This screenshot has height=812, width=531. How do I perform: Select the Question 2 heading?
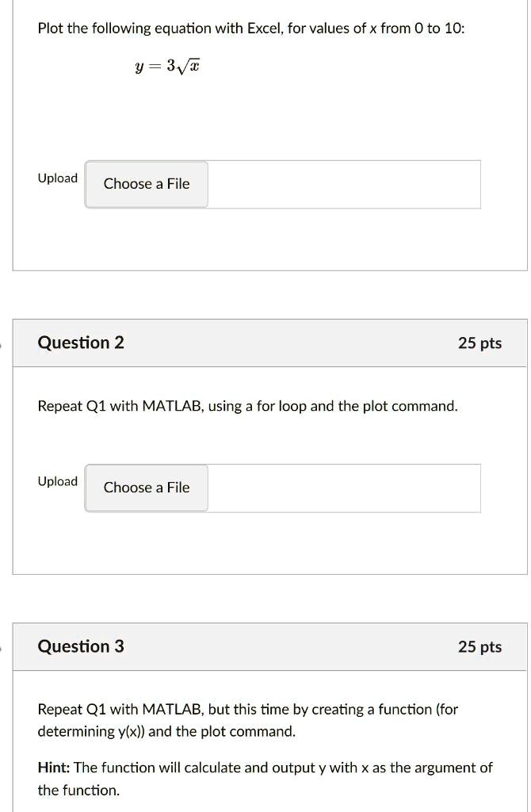click(81, 343)
